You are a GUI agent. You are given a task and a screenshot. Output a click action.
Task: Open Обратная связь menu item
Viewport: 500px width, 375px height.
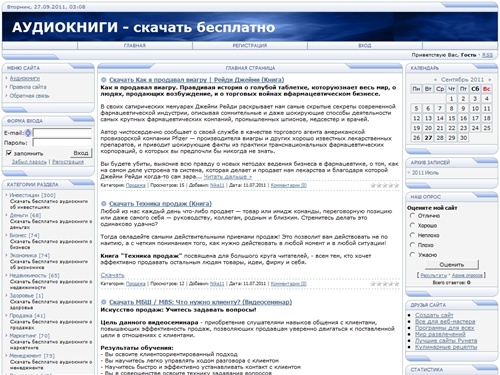[x=29, y=96]
